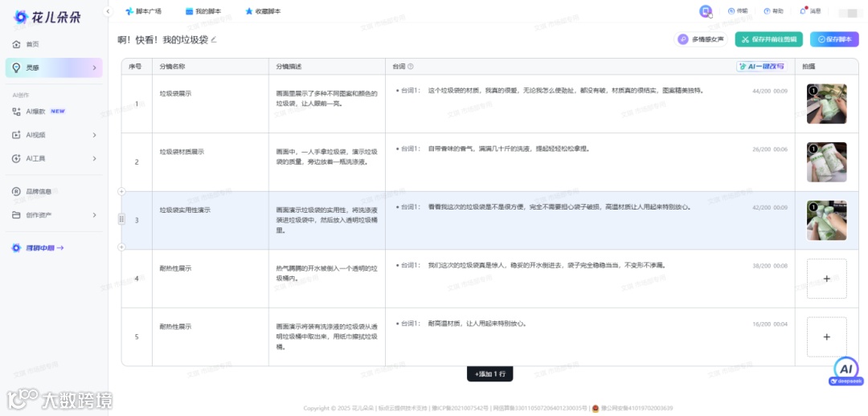Click the row 1 台词 line starting 这个垃圾袋的材质
868x416 pixels.
(566, 90)
